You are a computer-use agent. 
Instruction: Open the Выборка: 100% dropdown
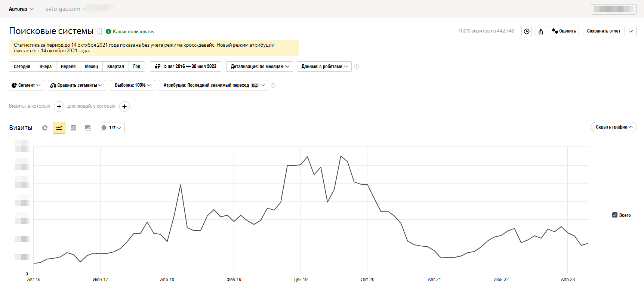pos(132,85)
